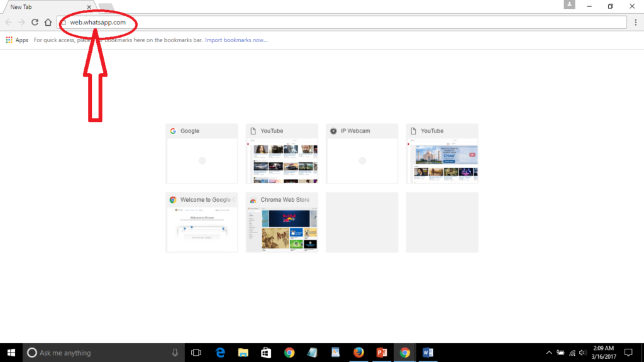Close the New Tab tab
The image size is (644, 362).
pyautogui.click(x=89, y=7)
